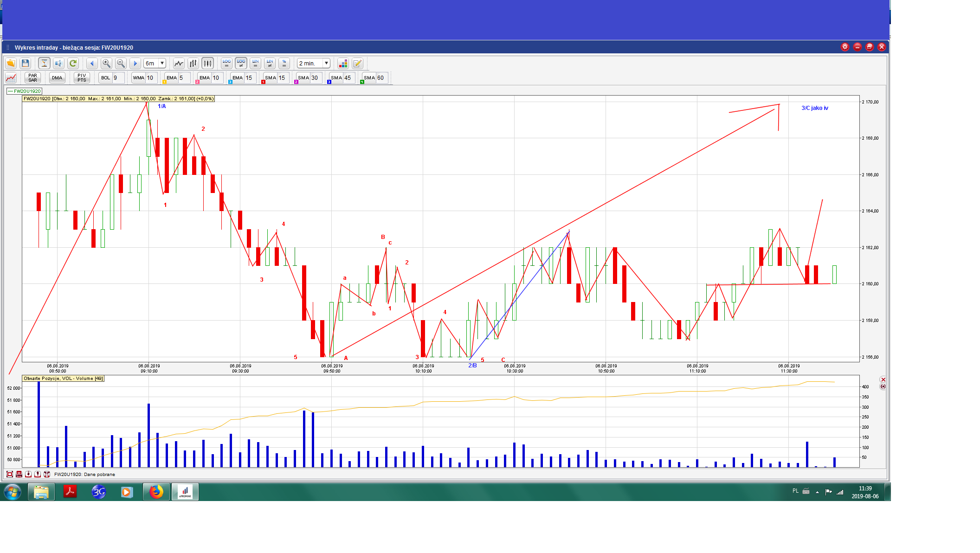Toggle the sound speaker button
This screenshot has height=553, width=980.
click(58, 63)
